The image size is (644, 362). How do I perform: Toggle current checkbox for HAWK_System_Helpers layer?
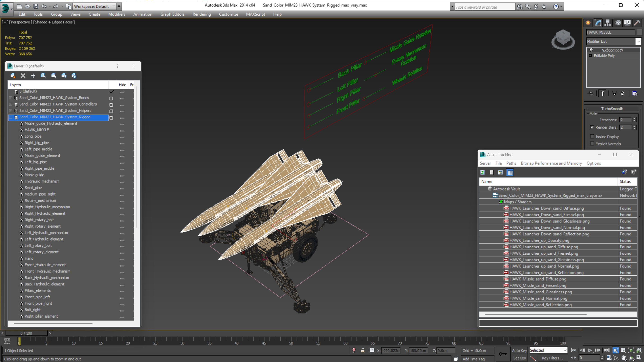[111, 111]
